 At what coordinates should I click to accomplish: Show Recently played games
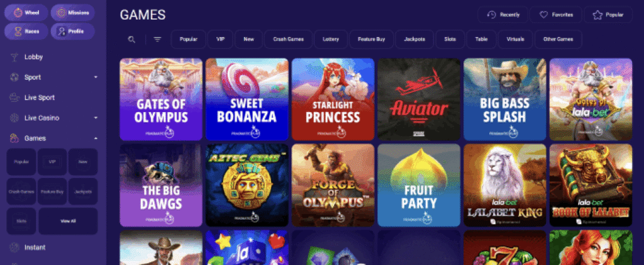pos(503,14)
